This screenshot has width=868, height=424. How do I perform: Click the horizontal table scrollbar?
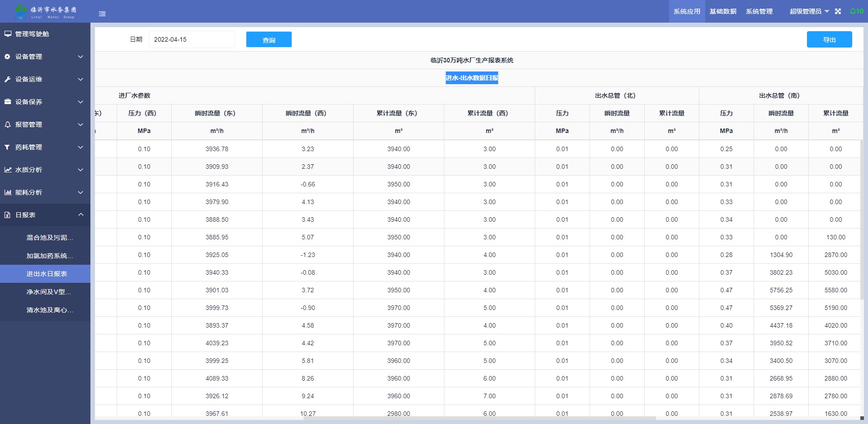pyautogui.click(x=479, y=418)
